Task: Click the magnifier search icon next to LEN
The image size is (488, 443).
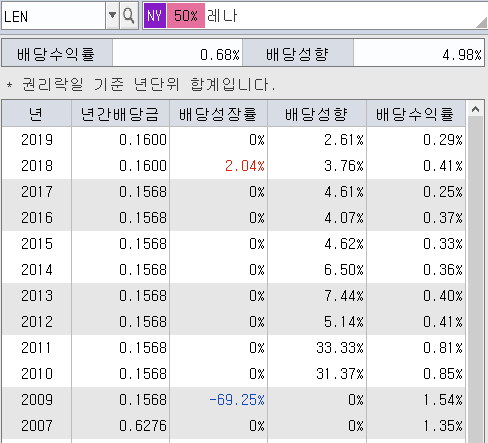Action: click(129, 16)
